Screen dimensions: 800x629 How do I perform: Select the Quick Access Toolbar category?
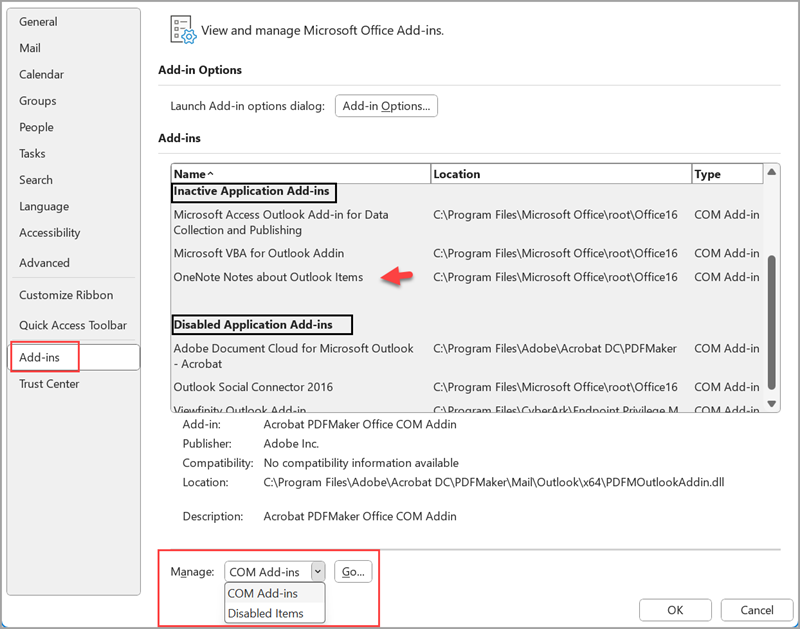click(73, 325)
